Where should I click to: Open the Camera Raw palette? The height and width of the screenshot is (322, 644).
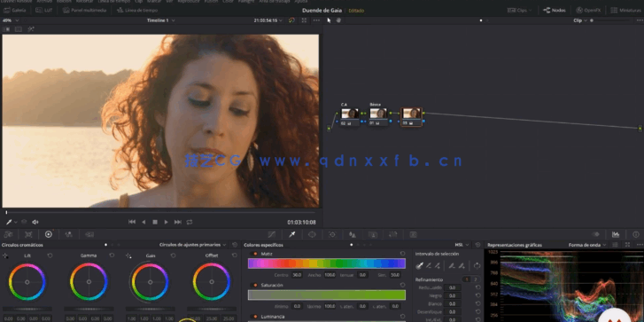pyautogui.click(x=8, y=234)
